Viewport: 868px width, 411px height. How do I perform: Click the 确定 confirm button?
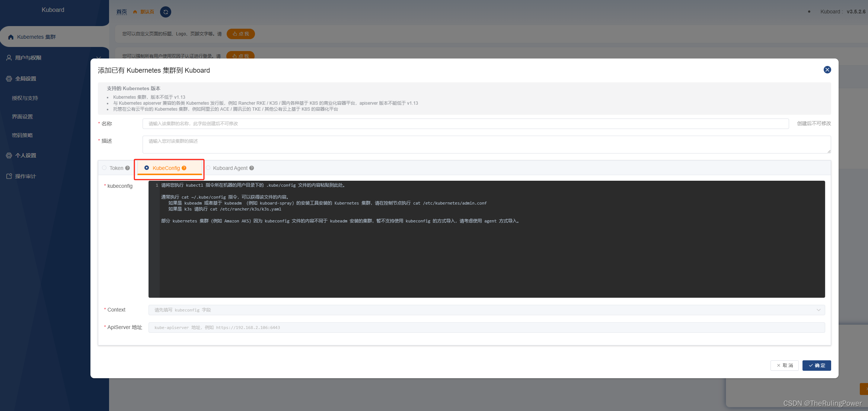click(817, 366)
